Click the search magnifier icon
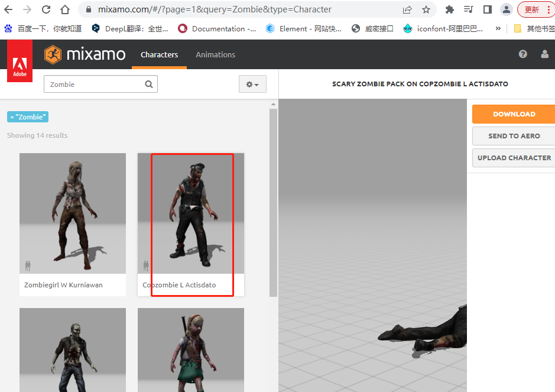 tap(149, 85)
